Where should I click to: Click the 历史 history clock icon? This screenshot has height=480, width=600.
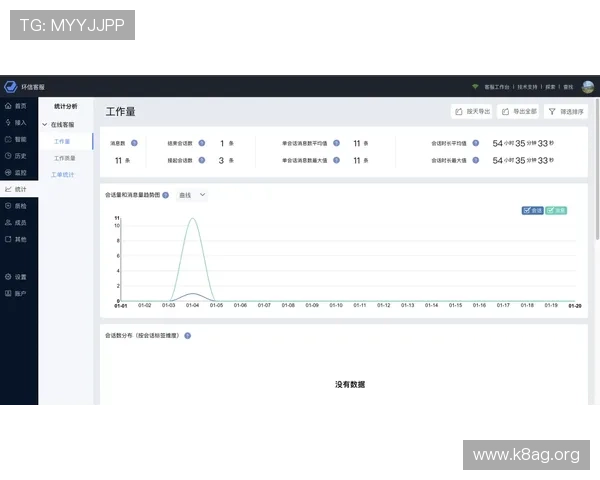point(8,155)
